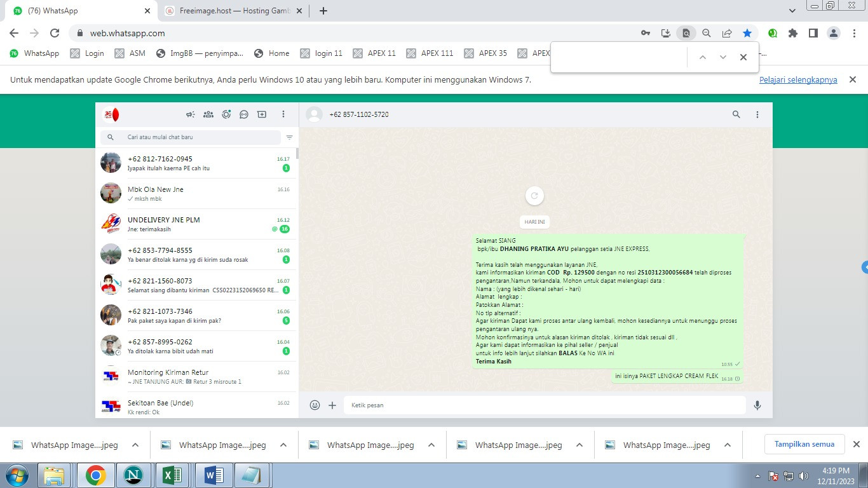Screen dimensions: 868x488
Task: Click the zoom magnifier icon in address bar
Action: pyautogui.click(x=706, y=33)
